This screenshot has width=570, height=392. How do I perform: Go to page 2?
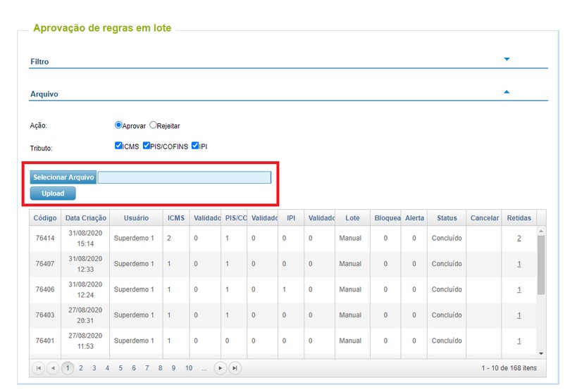pos(81,368)
